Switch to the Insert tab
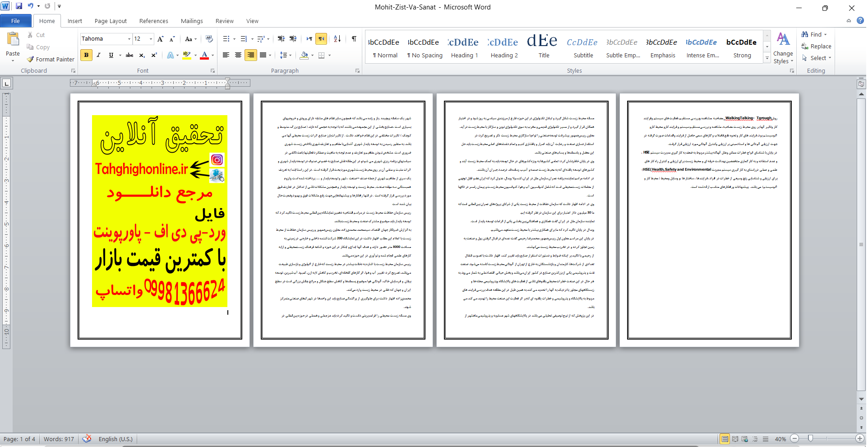Screen dimensions: 868x447 point(75,21)
